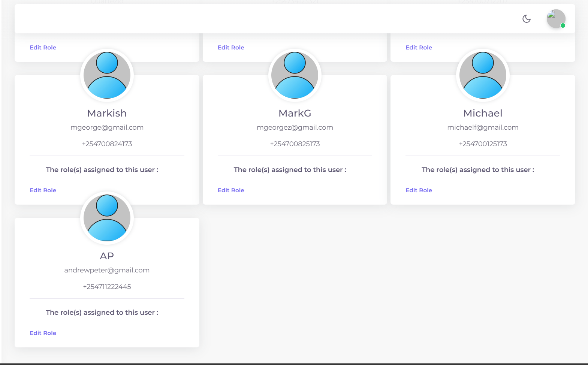Click Edit Role in the card above MarkG
Screen dimensions: 588x365
[231, 48]
